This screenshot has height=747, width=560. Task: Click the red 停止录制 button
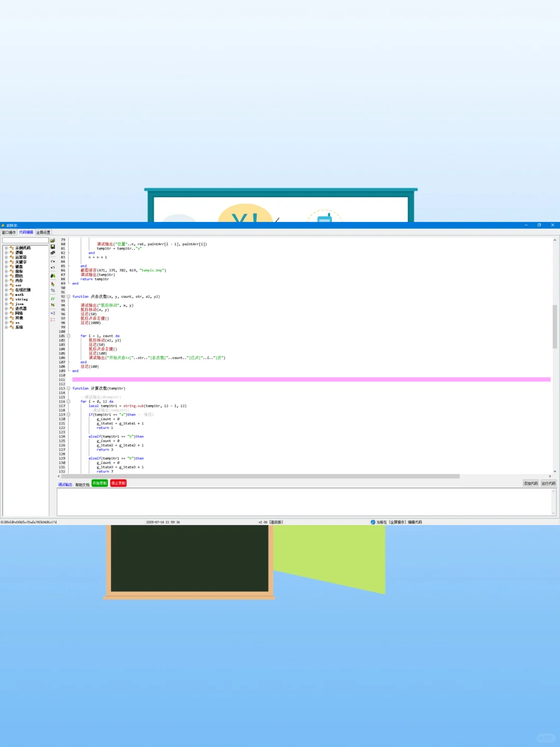pyautogui.click(x=118, y=483)
